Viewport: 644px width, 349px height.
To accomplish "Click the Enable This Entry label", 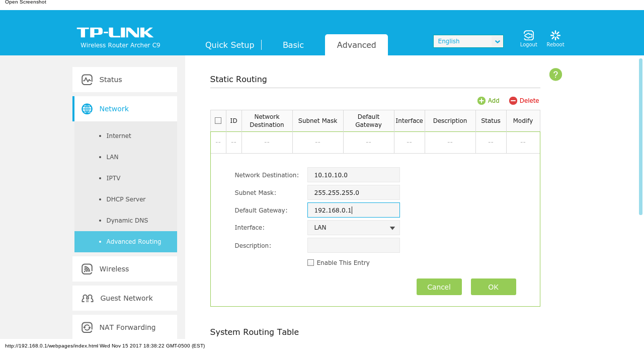I will click(343, 263).
